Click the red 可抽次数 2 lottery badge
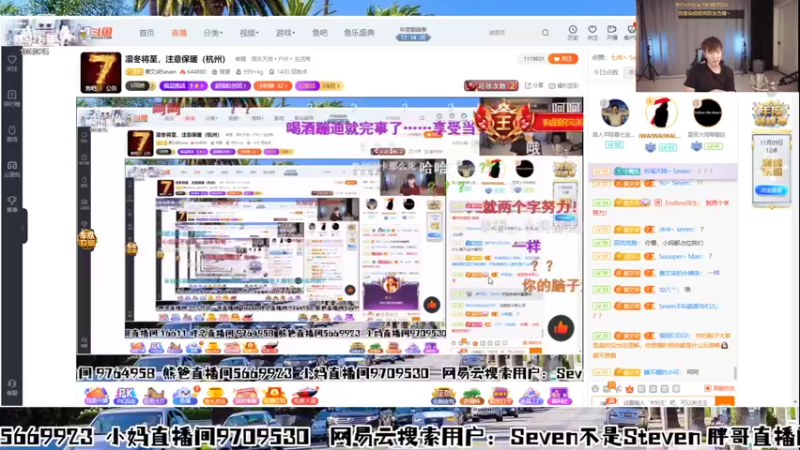800x450 pixels. 491,86
